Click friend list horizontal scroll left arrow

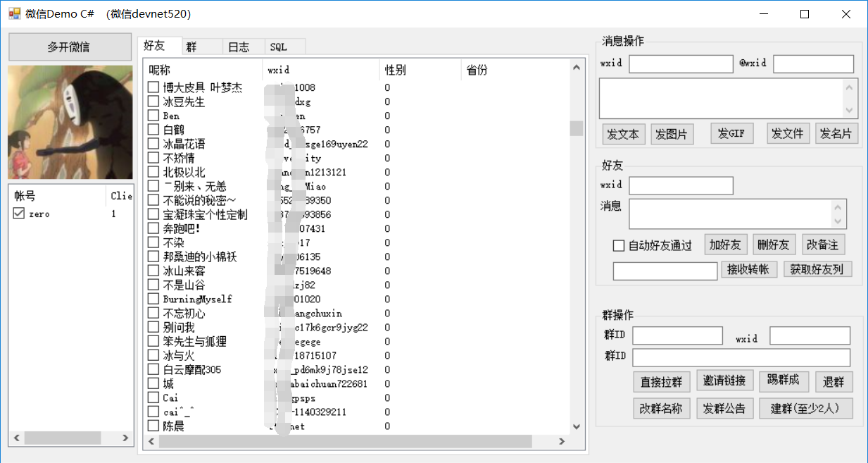tap(149, 442)
